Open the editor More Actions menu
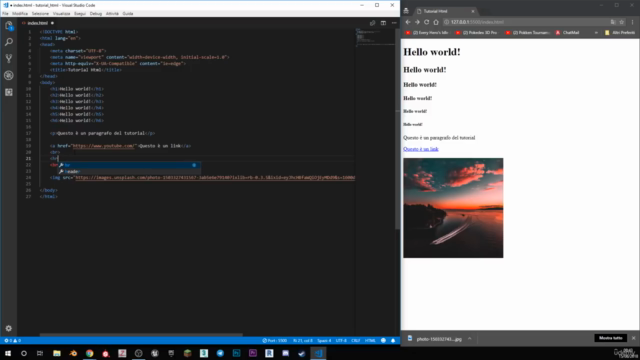Viewport: 640px width, 360px height. 394,23
